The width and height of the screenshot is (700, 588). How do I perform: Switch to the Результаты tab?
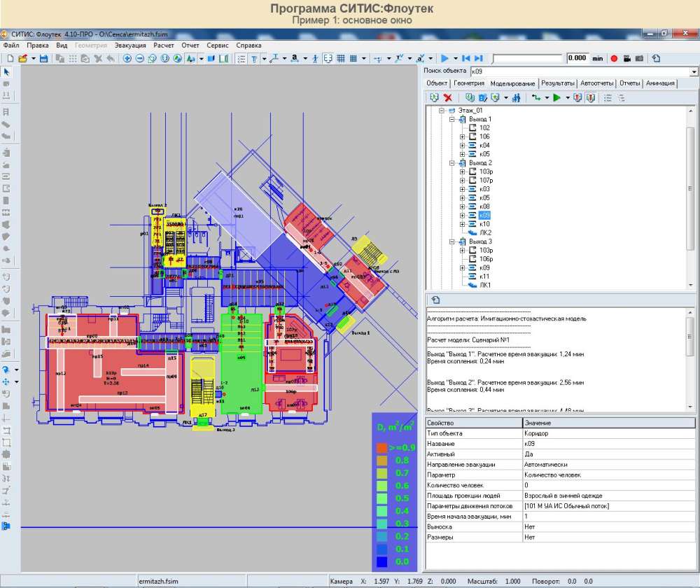[x=558, y=83]
